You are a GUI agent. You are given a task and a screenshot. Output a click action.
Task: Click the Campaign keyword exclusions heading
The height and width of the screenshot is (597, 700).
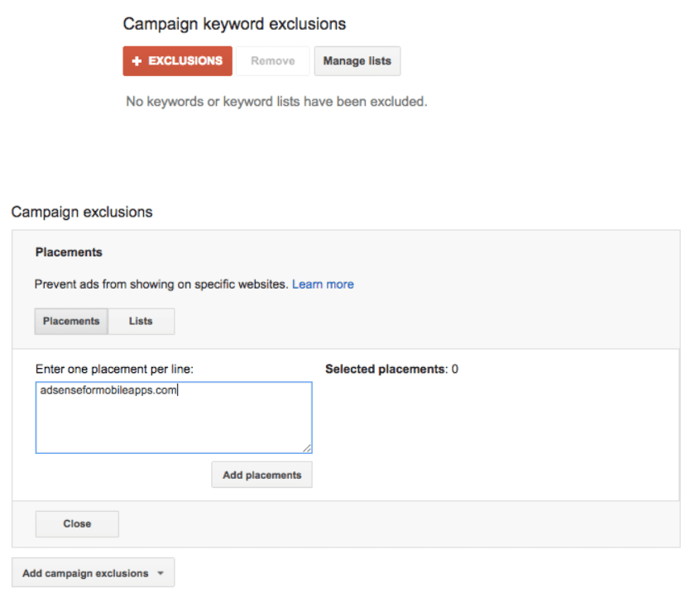click(234, 24)
